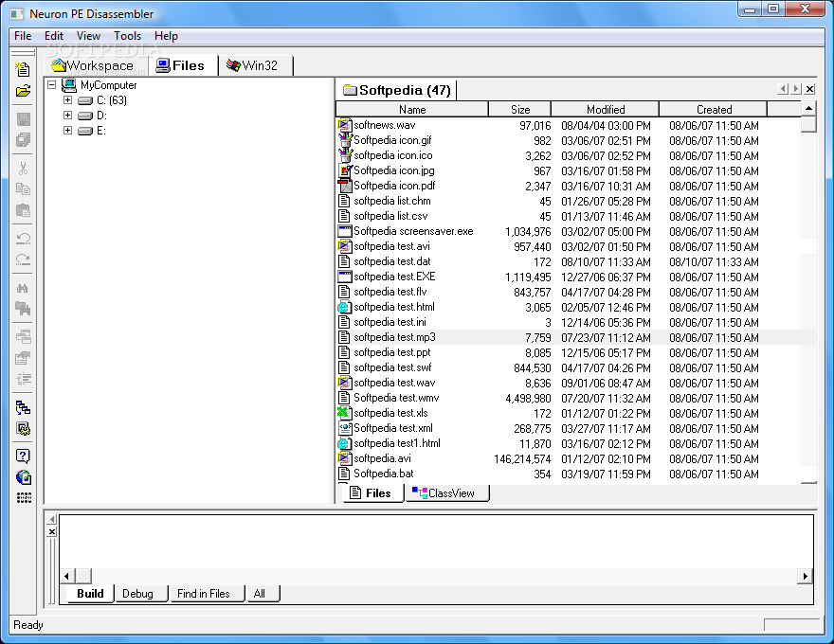Viewport: 834px width, 644px height.
Task: Click the Save (floppy disk) toolbar icon
Action: [x=23, y=119]
